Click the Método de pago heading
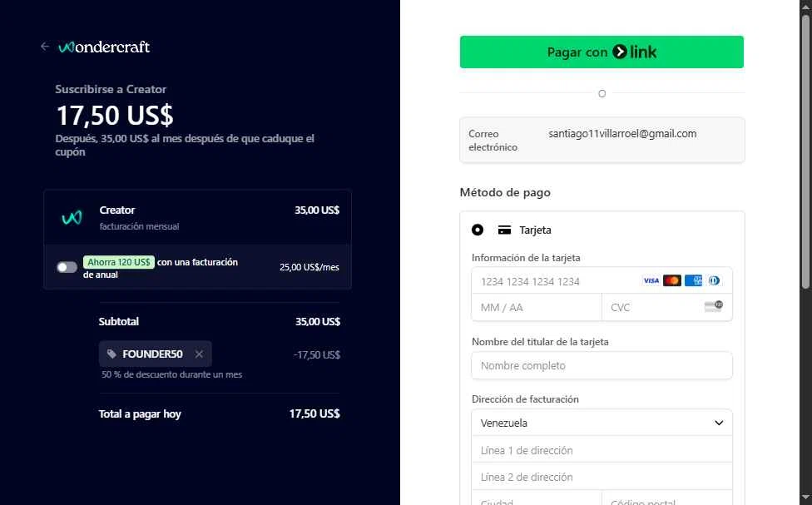 point(505,193)
